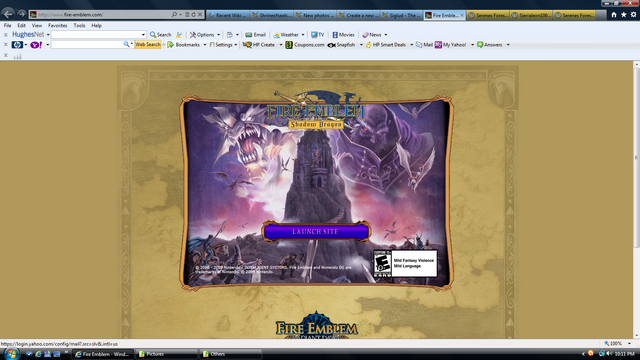
Task: Go back with the browser Back arrow
Action: tap(8, 14)
